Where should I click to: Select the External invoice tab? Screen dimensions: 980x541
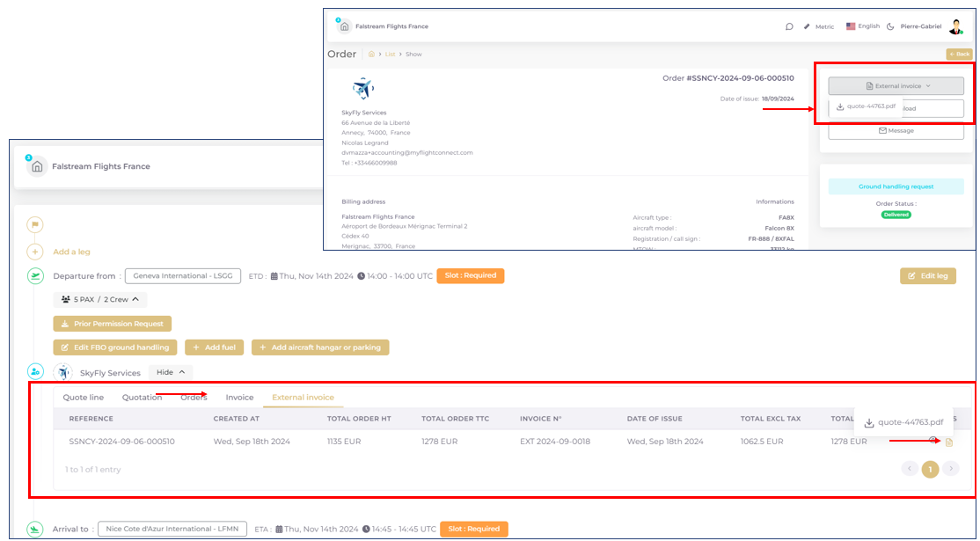coord(304,398)
